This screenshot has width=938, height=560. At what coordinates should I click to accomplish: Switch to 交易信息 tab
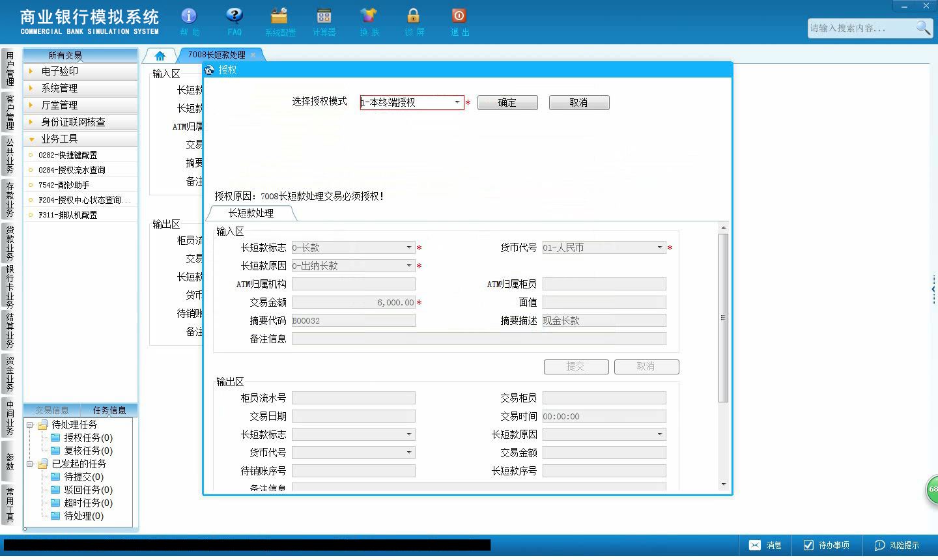click(x=52, y=410)
